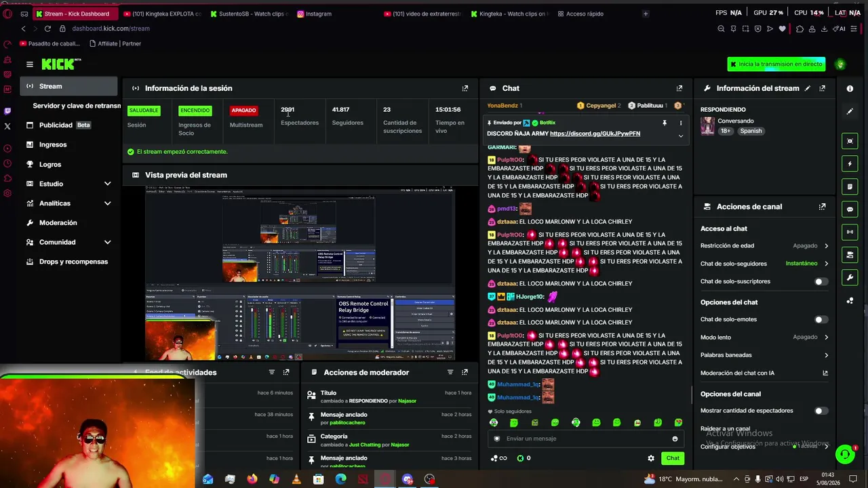Open the Affiliate | Partner bookmark
Image resolution: width=868 pixels, height=488 pixels.
point(115,43)
